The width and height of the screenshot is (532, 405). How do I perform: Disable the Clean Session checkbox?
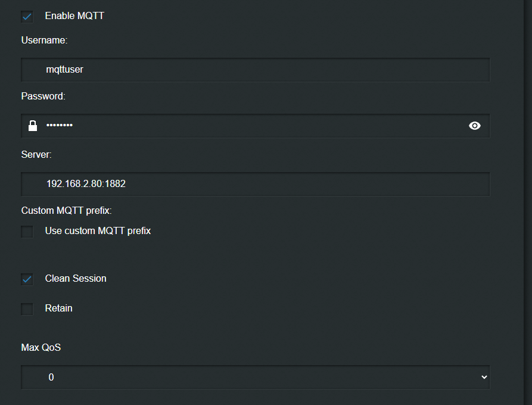point(27,279)
